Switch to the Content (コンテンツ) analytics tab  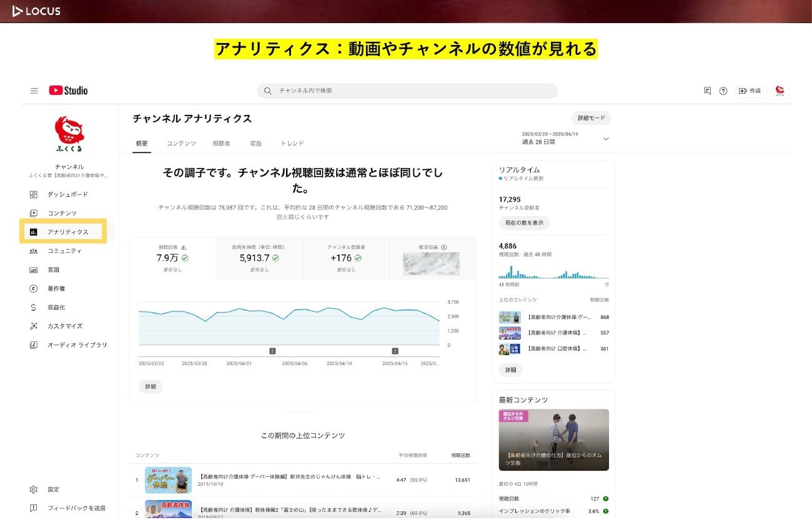(x=181, y=144)
